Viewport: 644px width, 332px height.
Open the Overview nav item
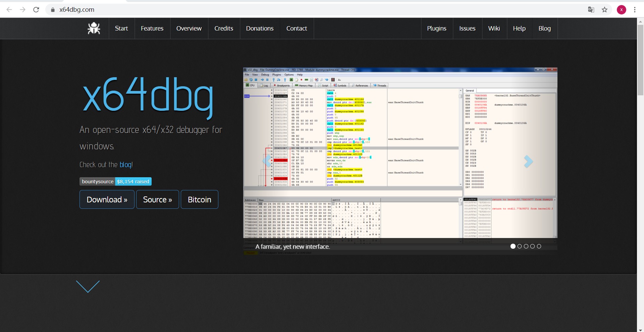(189, 29)
